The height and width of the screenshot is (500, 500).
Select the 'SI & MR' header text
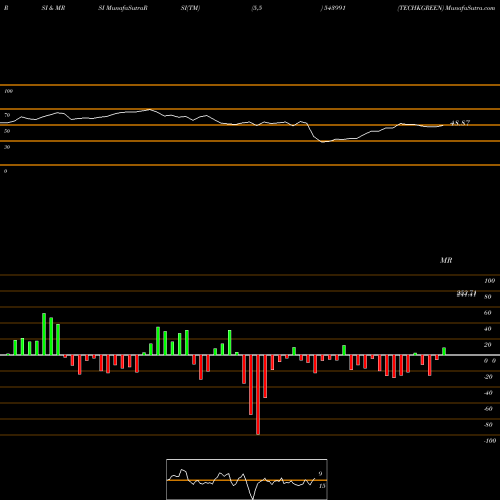tap(53, 8)
